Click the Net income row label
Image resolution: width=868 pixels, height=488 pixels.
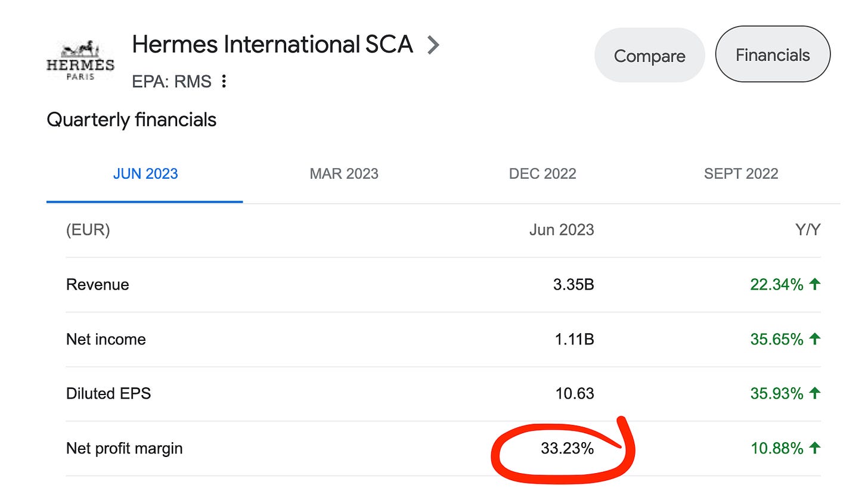pos(106,340)
